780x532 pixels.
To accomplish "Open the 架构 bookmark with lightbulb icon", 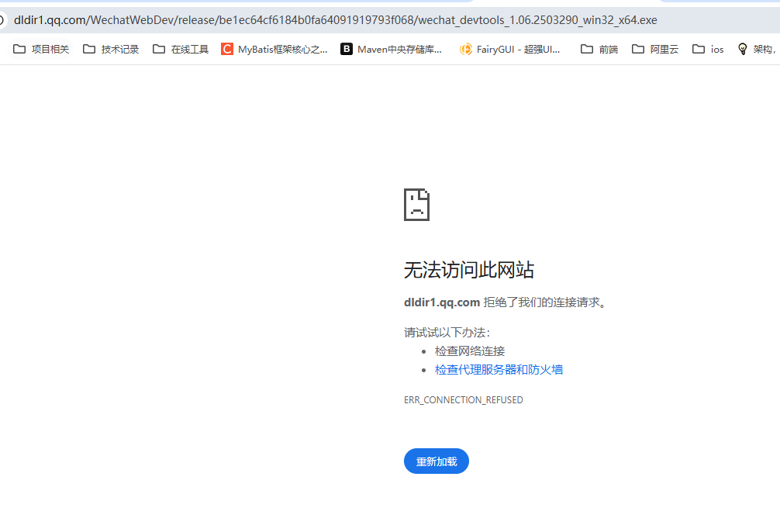I will coord(757,49).
